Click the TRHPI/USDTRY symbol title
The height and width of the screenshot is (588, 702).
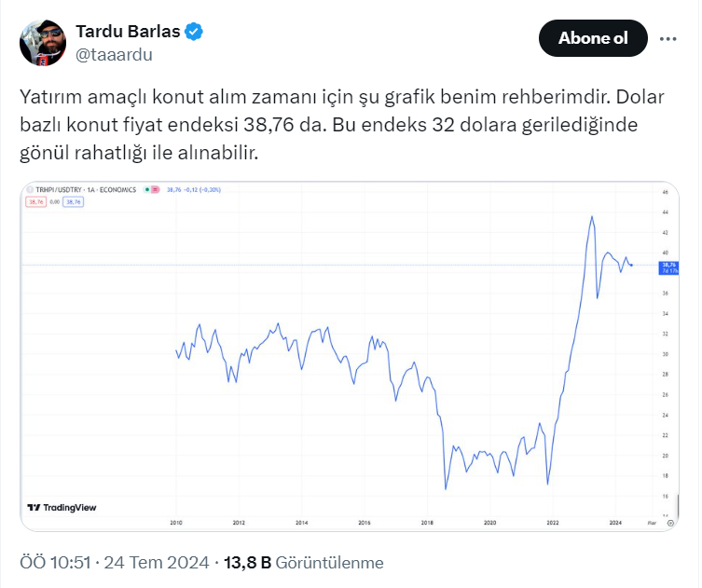(x=82, y=190)
